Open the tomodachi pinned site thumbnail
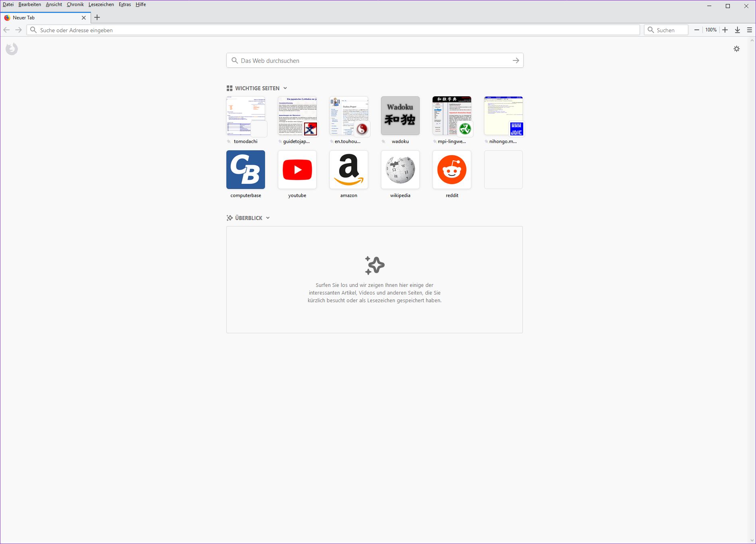Image resolution: width=756 pixels, height=544 pixels. click(x=246, y=116)
